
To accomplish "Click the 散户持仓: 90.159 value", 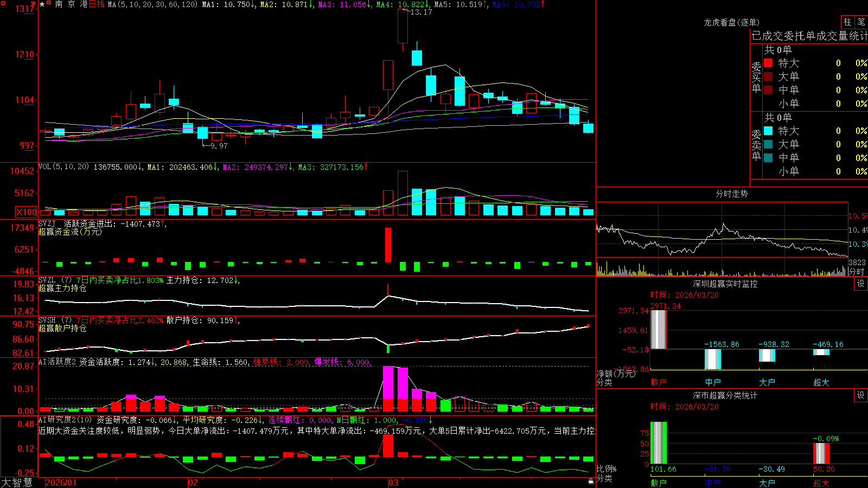I will (x=202, y=320).
